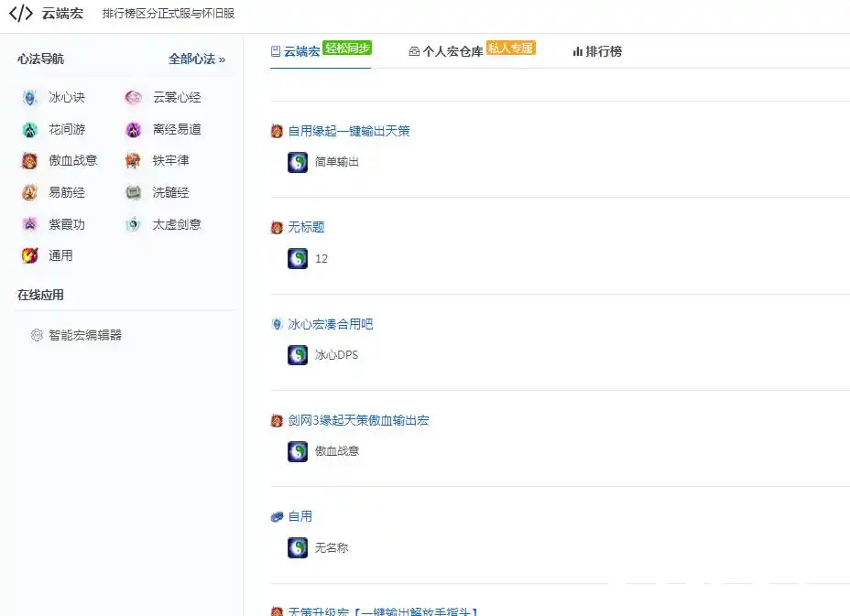This screenshot has height=616, width=850.
Task: Select the 洗髓经 icon
Action: coord(134,192)
